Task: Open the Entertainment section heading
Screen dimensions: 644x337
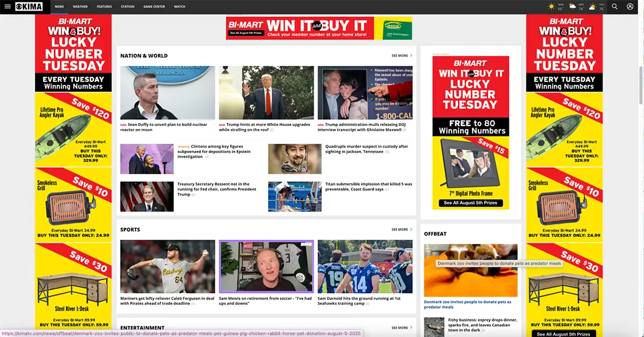Action: pyautogui.click(x=142, y=328)
